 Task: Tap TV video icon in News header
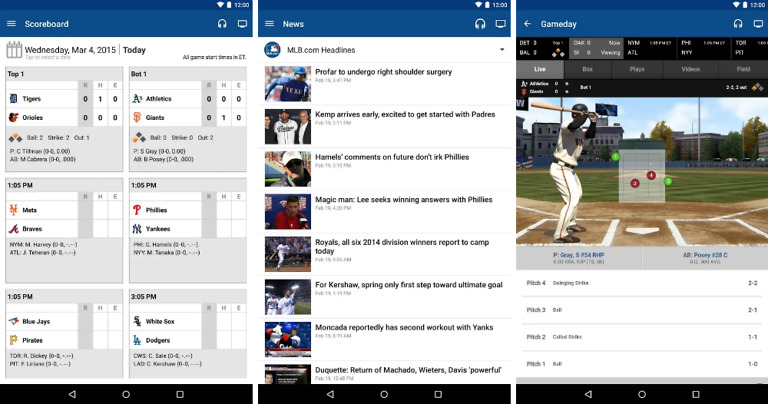(500, 23)
